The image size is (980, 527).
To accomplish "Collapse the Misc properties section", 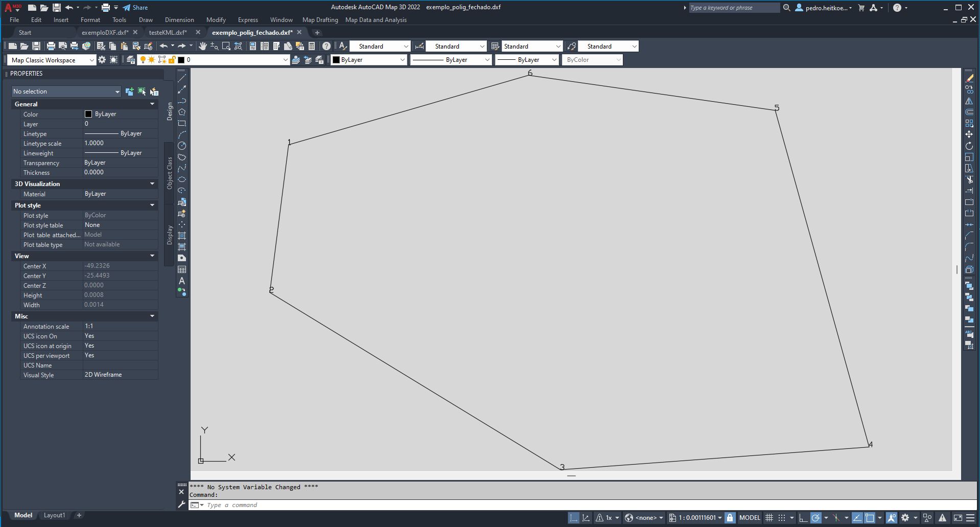I will pyautogui.click(x=152, y=316).
